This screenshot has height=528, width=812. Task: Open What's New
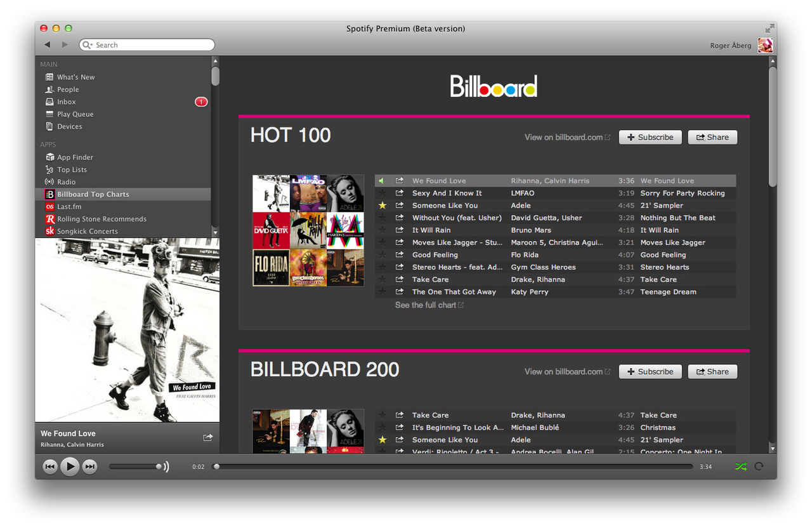[x=75, y=77]
